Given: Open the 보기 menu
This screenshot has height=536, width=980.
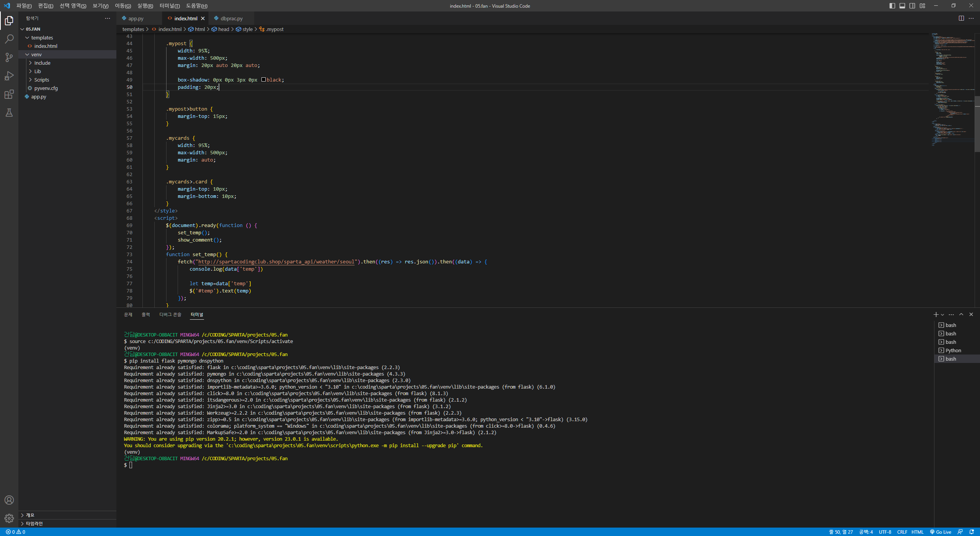Looking at the screenshot, I should [x=100, y=6].
